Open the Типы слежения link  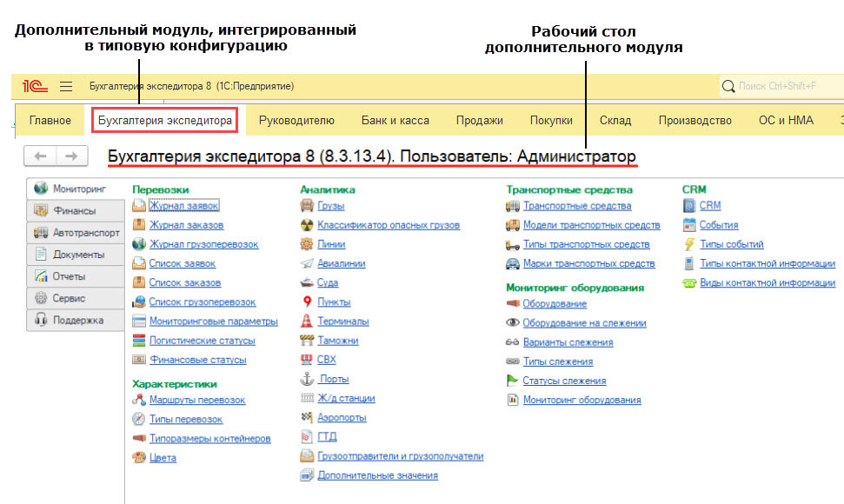(558, 361)
